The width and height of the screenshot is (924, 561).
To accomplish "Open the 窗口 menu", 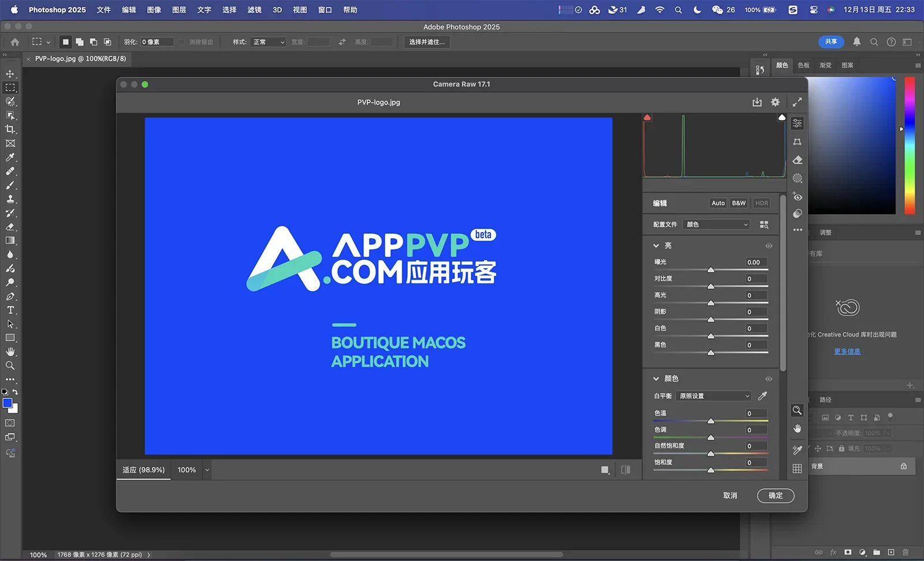I will point(325,10).
